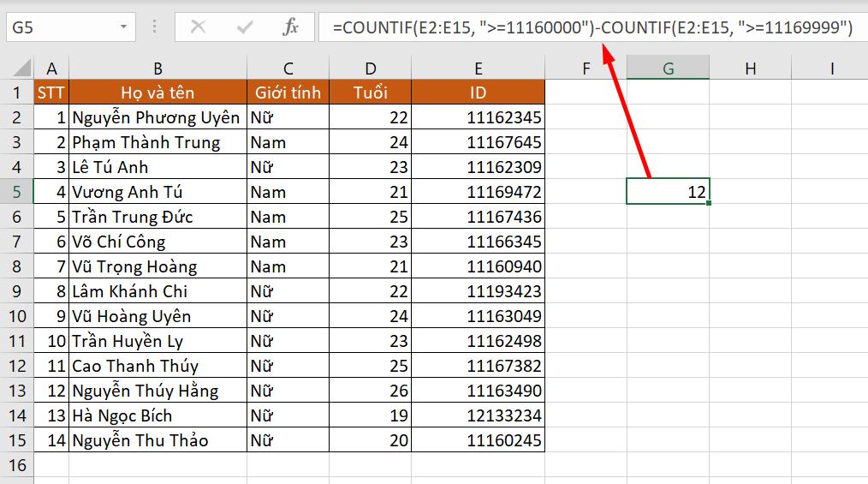Select column D header

pos(371,69)
